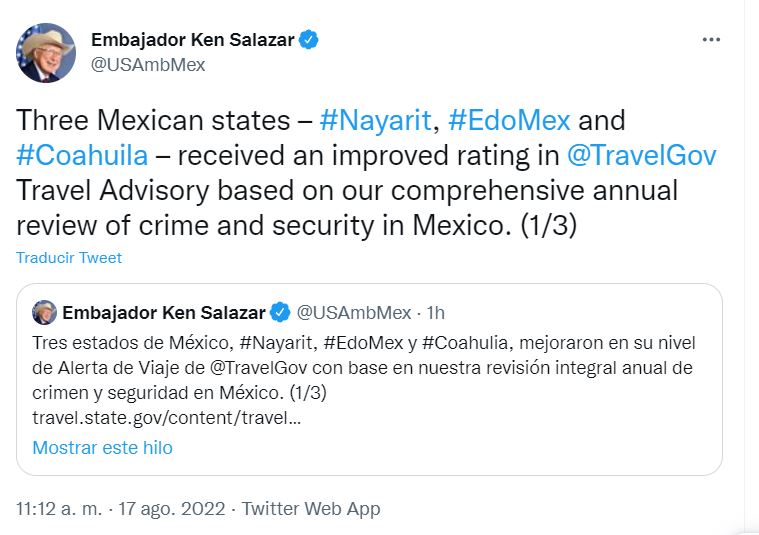Click the quoted tweet's 1h timestamp
This screenshot has height=535, width=759.
[x=436, y=312]
